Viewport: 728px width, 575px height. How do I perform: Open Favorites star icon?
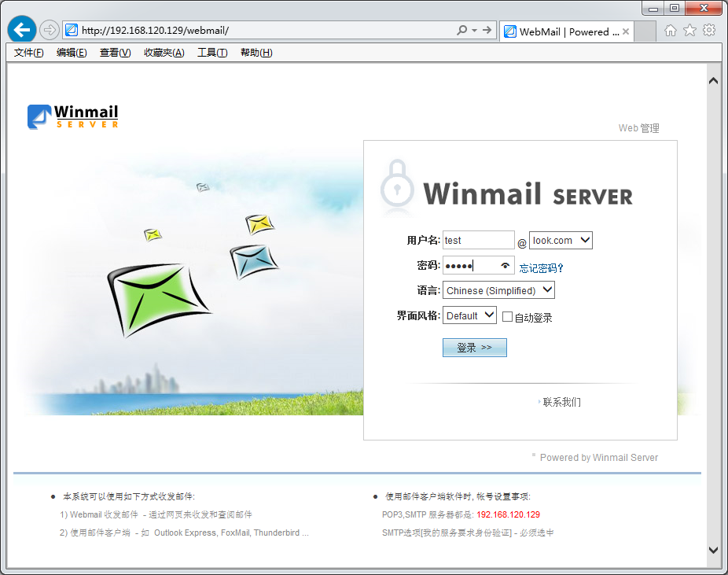click(x=690, y=31)
